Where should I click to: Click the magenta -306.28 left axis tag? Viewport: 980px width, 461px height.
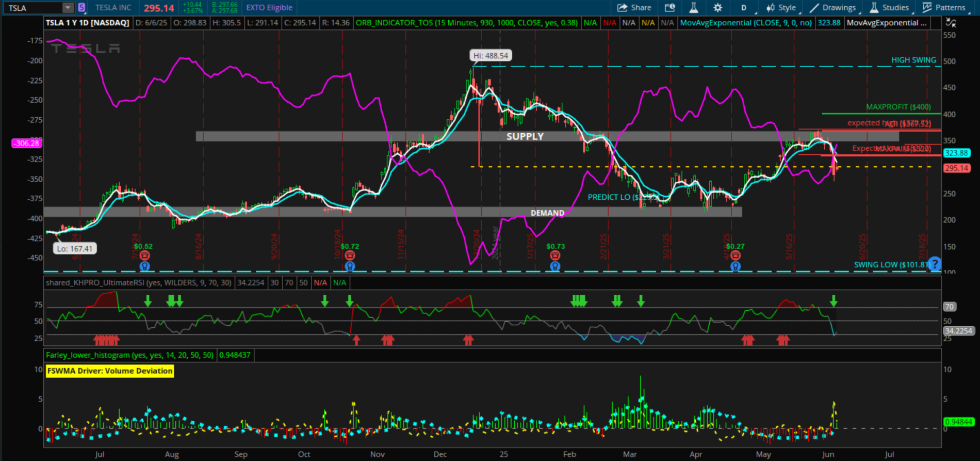(x=27, y=143)
